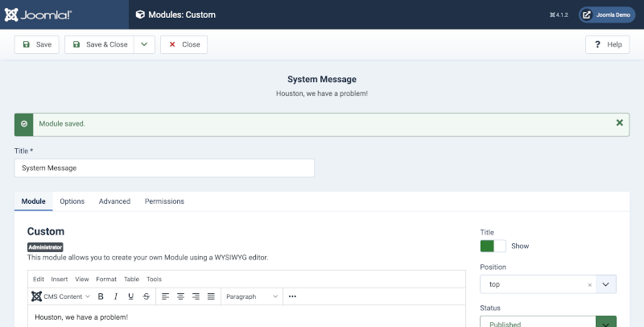This screenshot has height=327, width=644.
Task: Switch to the Module tab
Action: coord(33,201)
